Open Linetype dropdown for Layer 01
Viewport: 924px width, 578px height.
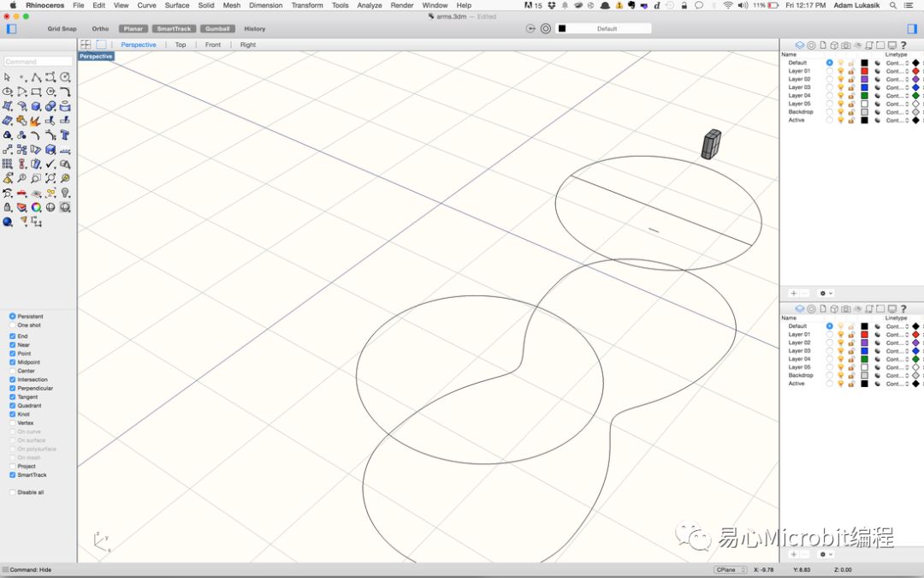click(897, 71)
